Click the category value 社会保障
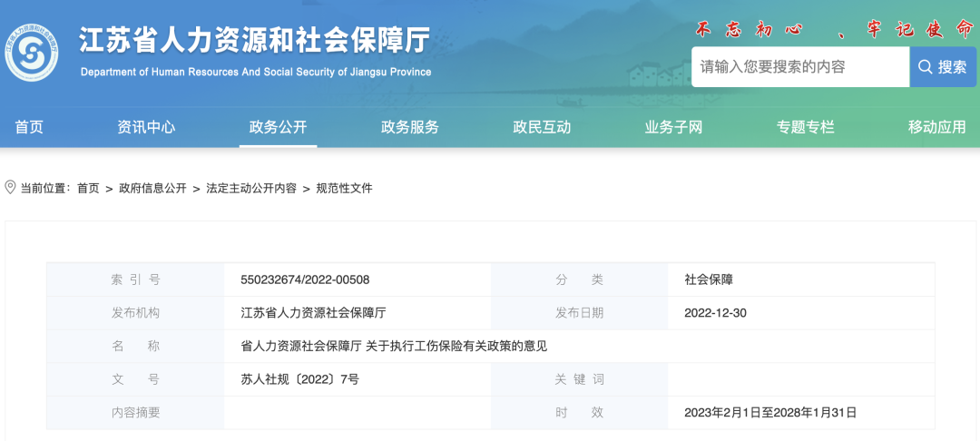Screen dimensions: 980x441 (x=709, y=279)
